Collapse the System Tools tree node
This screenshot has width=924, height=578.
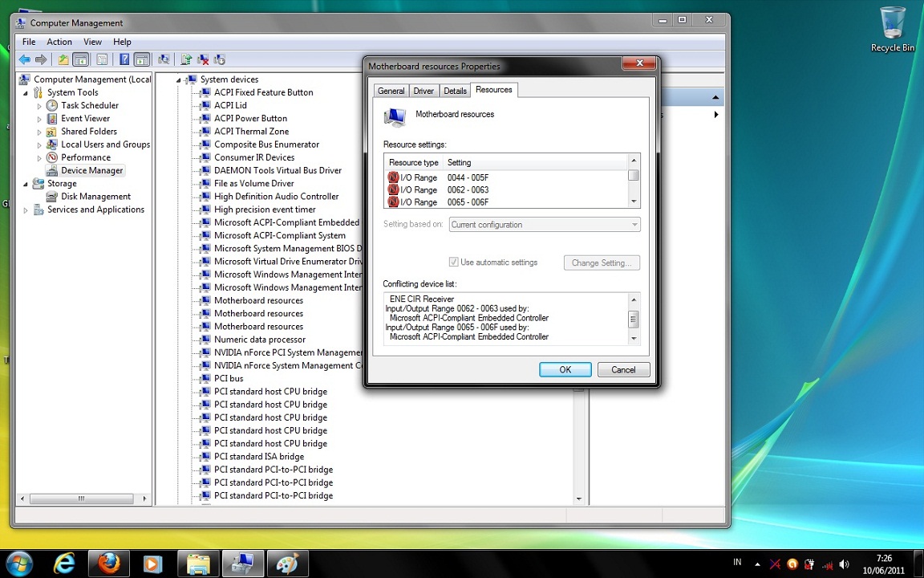(26, 93)
